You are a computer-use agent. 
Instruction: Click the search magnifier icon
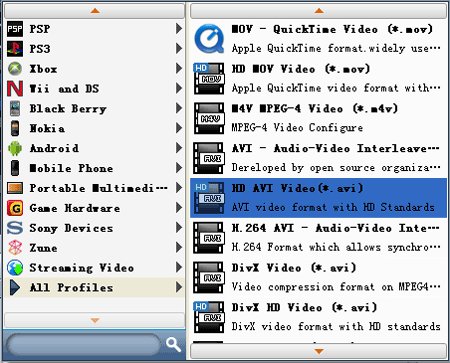(173, 344)
